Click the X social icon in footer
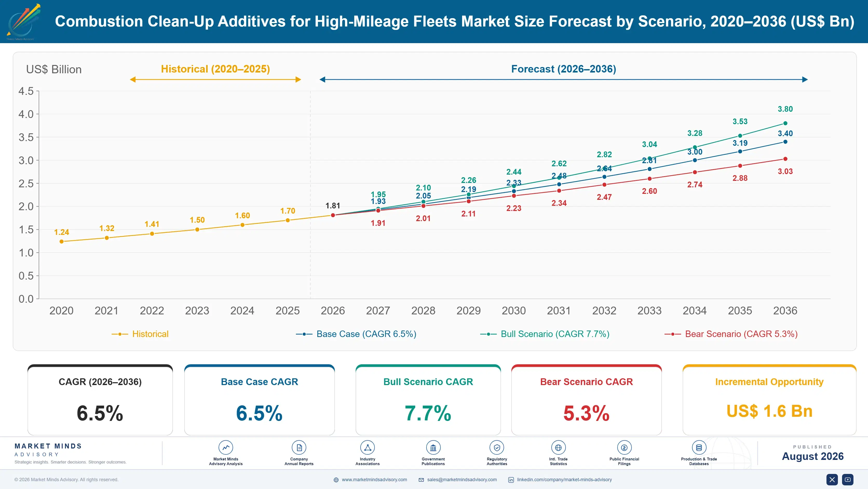The height and width of the screenshot is (489, 868). [x=832, y=480]
